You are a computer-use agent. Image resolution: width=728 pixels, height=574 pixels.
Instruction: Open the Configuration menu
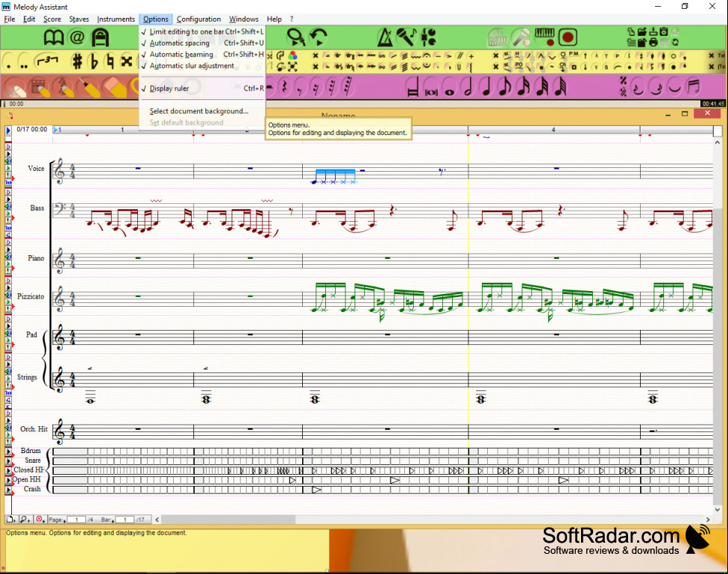198,19
